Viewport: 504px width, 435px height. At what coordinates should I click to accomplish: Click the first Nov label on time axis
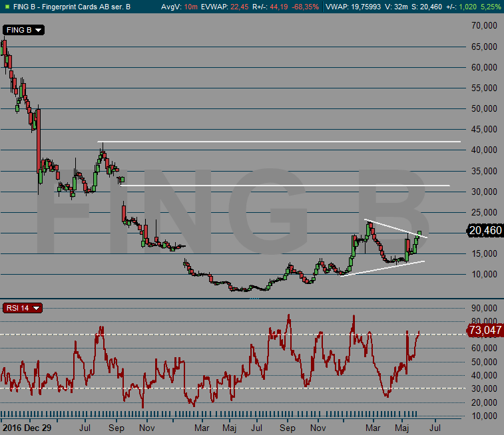tap(147, 428)
